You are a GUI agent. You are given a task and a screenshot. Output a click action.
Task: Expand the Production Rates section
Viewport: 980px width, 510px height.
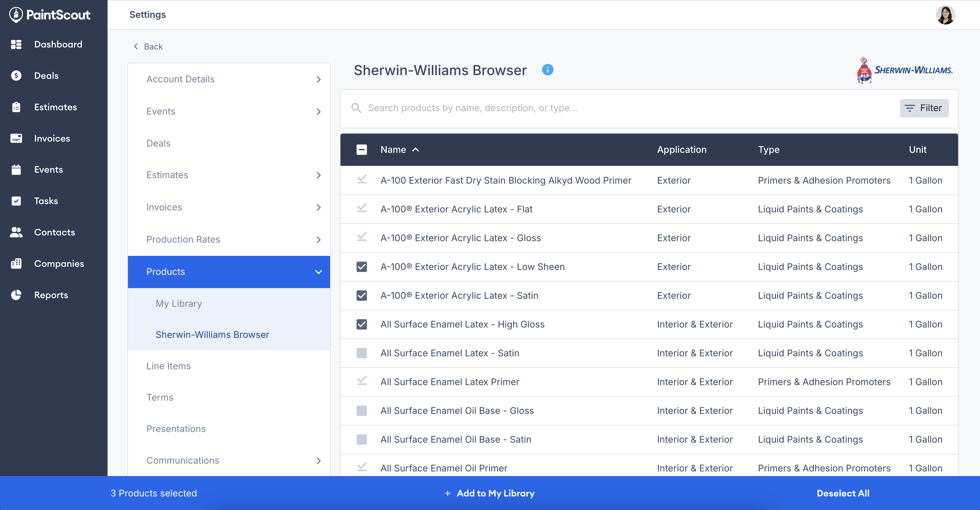pyautogui.click(x=229, y=239)
